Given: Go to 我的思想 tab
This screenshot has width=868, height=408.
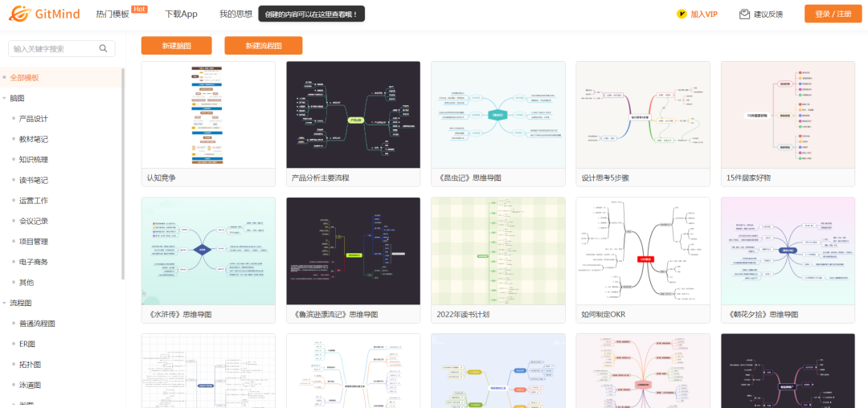Looking at the screenshot, I should click(x=235, y=14).
